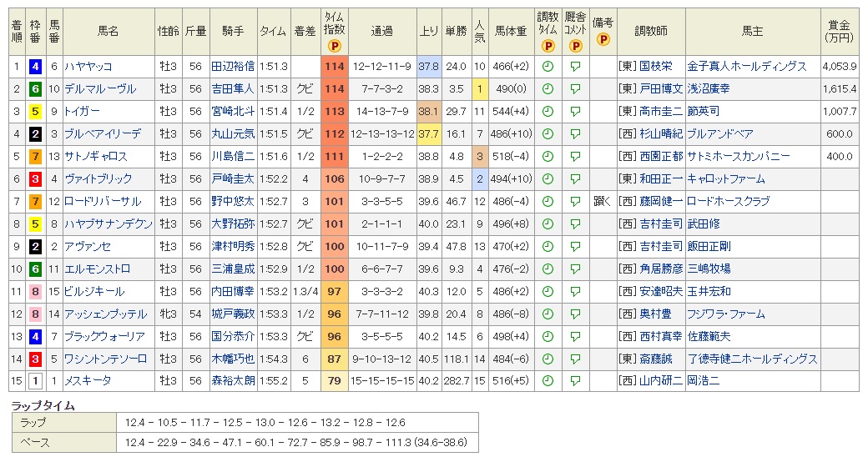
Task: Open horse page for メスキータ
Action: (88, 380)
